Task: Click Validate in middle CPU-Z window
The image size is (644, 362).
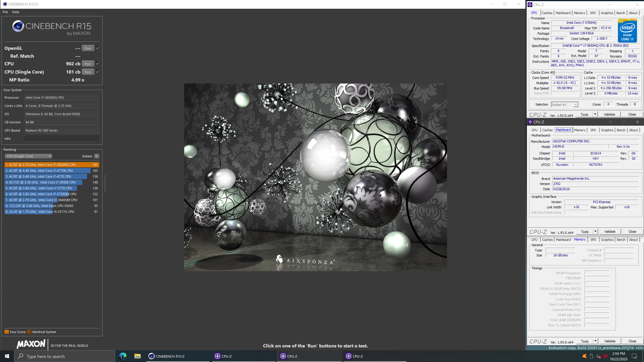Action: coord(610,232)
